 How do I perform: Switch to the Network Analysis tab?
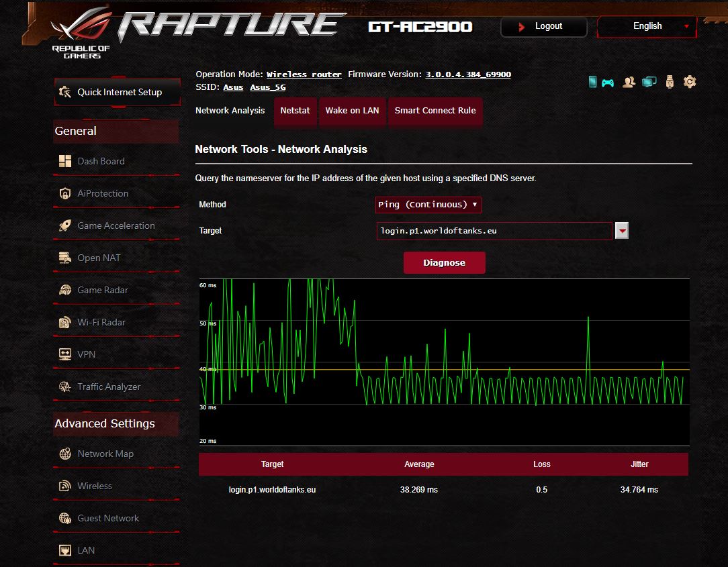coord(230,111)
